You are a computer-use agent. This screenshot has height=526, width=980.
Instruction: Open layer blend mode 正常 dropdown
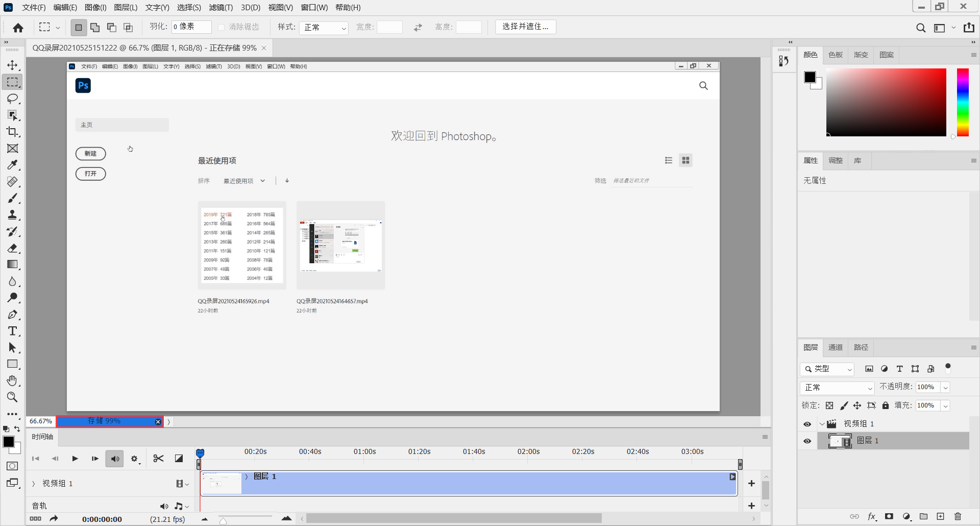837,388
